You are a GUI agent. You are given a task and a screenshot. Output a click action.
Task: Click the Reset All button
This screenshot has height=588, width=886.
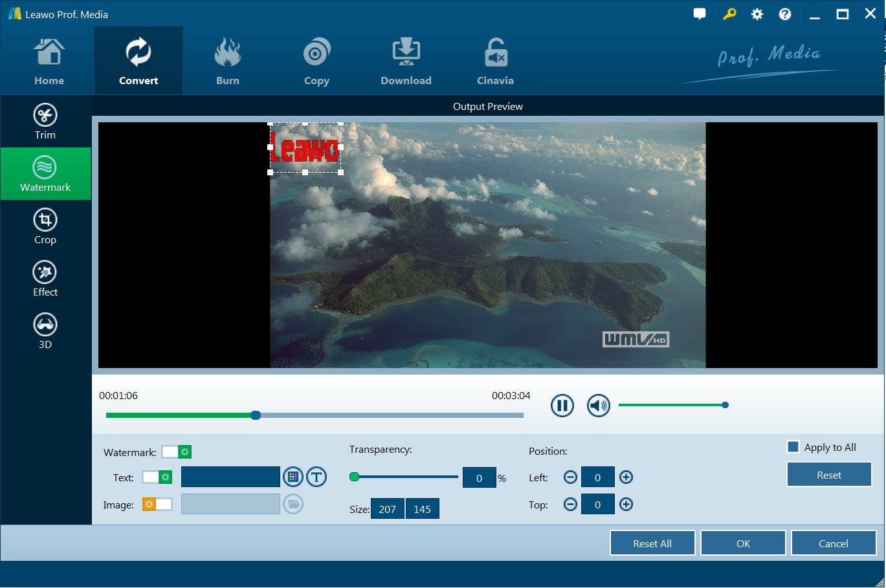[x=652, y=543]
